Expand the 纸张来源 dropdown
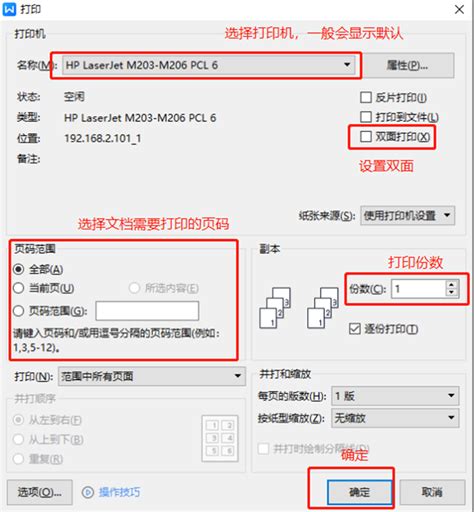Screen dimensions: 474x512 click(x=408, y=215)
